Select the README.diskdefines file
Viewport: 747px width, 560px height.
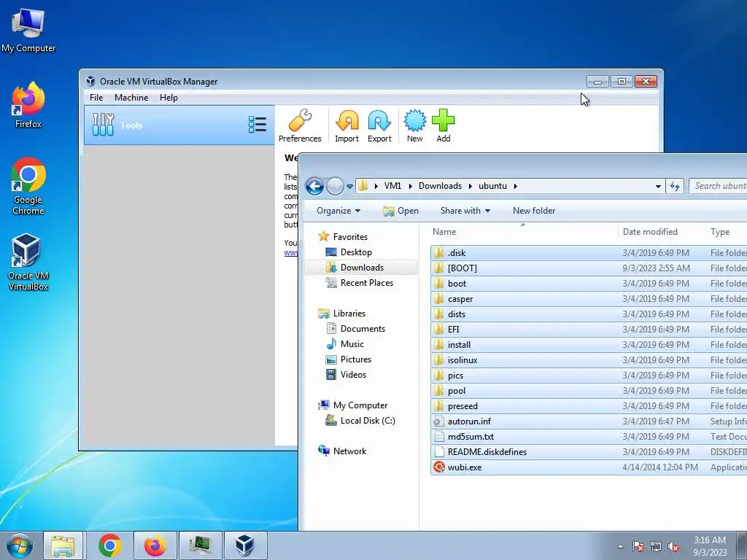(x=589, y=452)
